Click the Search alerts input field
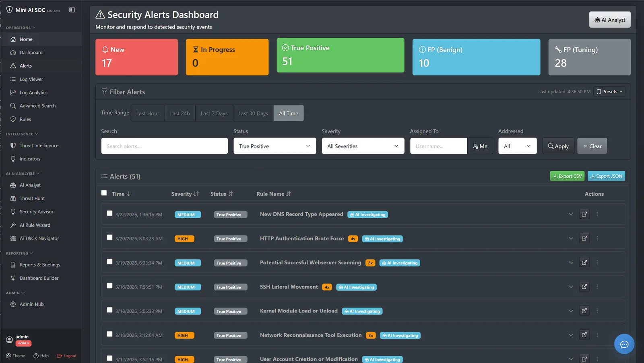Viewport: 644px width, 363px height. point(164,146)
